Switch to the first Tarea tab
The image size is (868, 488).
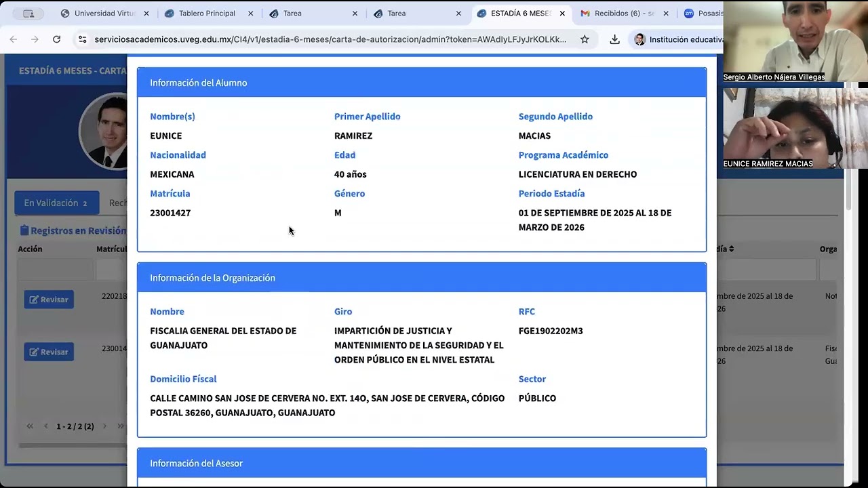click(292, 13)
